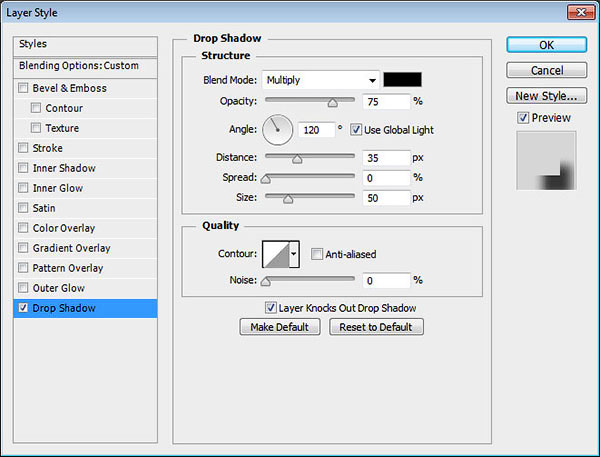Select the Inner Shadow style entry
This screenshot has width=600, height=457.
pos(85,168)
